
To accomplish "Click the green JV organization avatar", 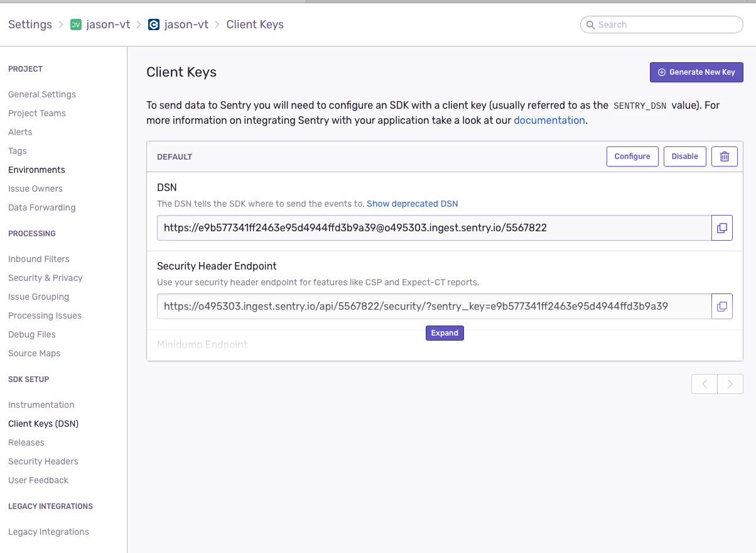I will [x=76, y=25].
